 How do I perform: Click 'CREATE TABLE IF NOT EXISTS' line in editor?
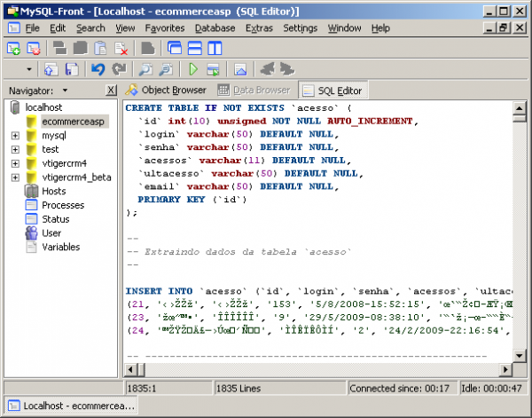pyautogui.click(x=239, y=108)
